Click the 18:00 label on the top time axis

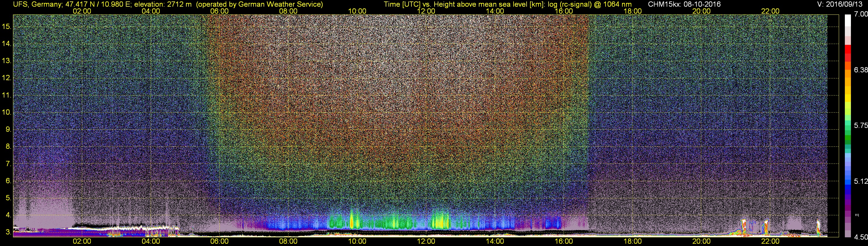click(632, 11)
